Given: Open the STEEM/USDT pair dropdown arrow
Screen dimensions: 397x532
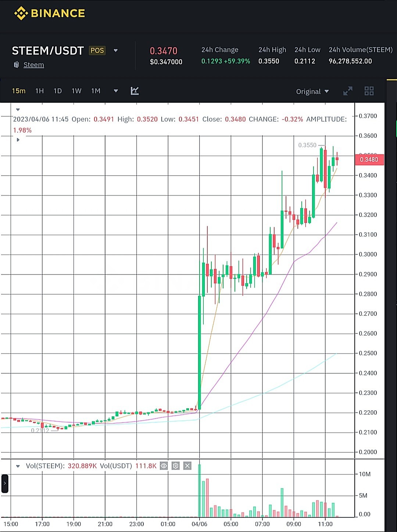Looking at the screenshot, I should 115,51.
